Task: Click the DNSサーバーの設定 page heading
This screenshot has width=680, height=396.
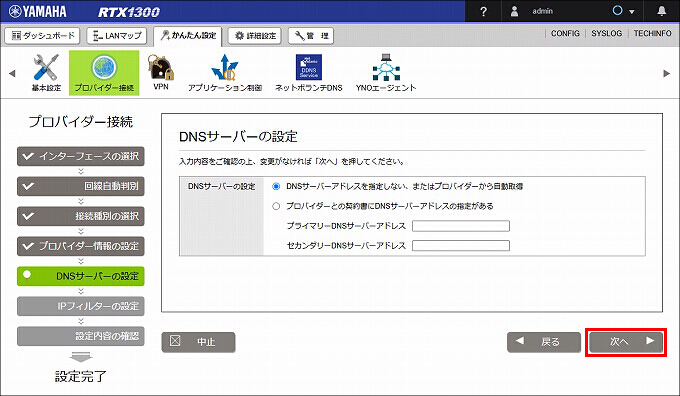Action: (238, 137)
